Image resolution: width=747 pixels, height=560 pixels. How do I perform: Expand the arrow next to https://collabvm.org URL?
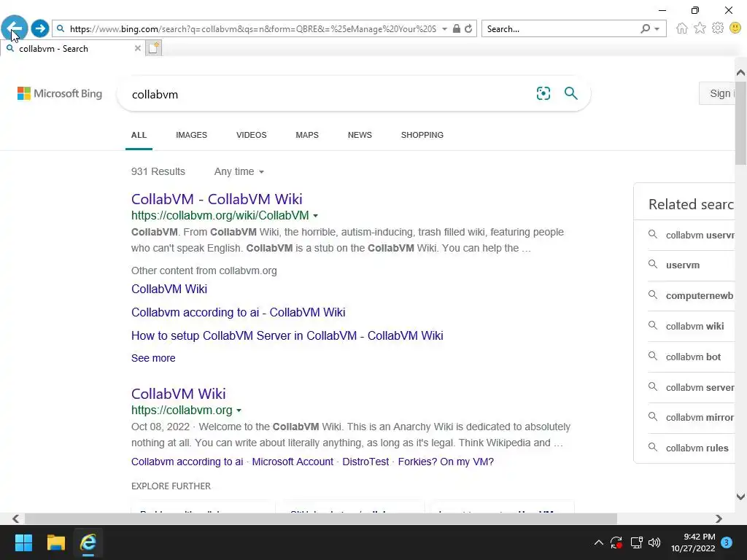pos(239,411)
